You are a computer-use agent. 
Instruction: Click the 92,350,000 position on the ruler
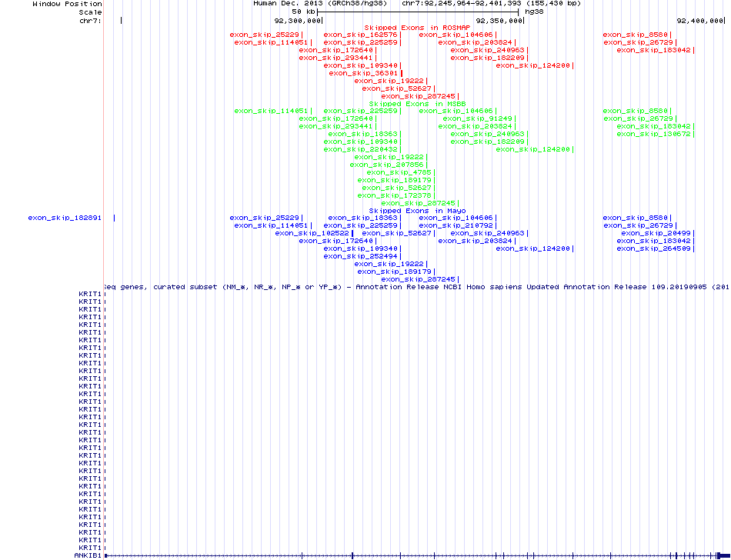click(499, 21)
